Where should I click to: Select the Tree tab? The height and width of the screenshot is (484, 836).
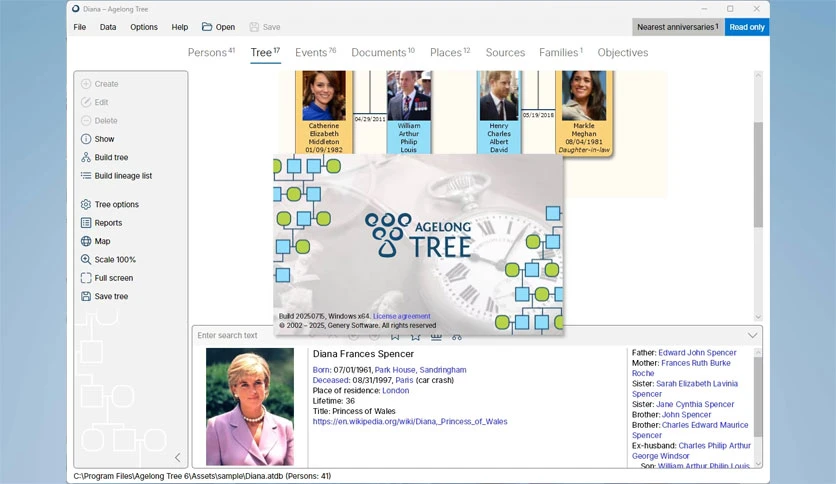pos(265,52)
